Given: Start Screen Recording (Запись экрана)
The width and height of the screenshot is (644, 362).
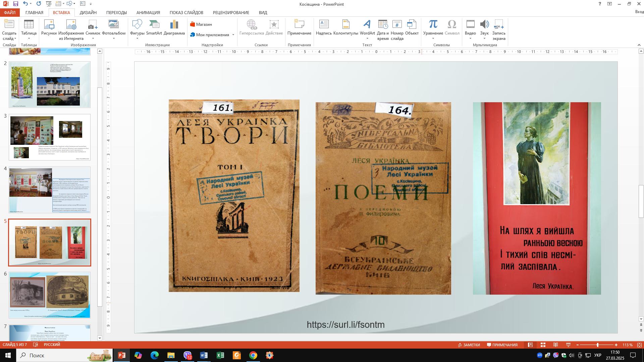Looking at the screenshot, I should pos(499,29).
